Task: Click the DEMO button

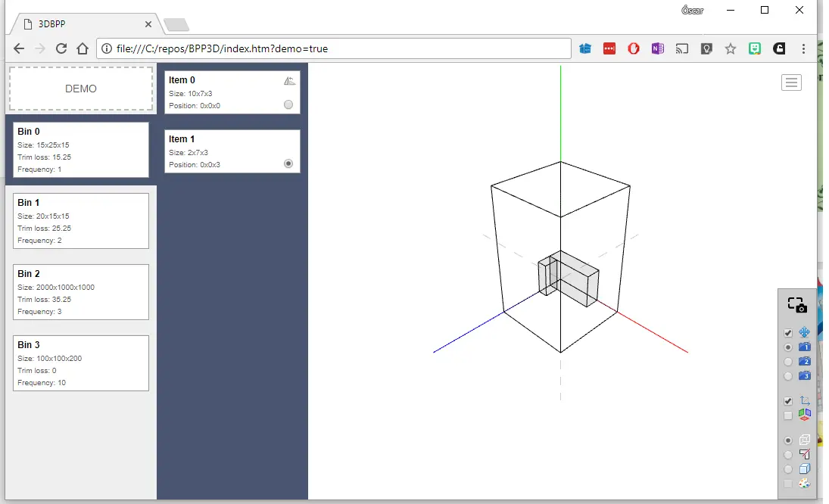Action: pos(81,89)
